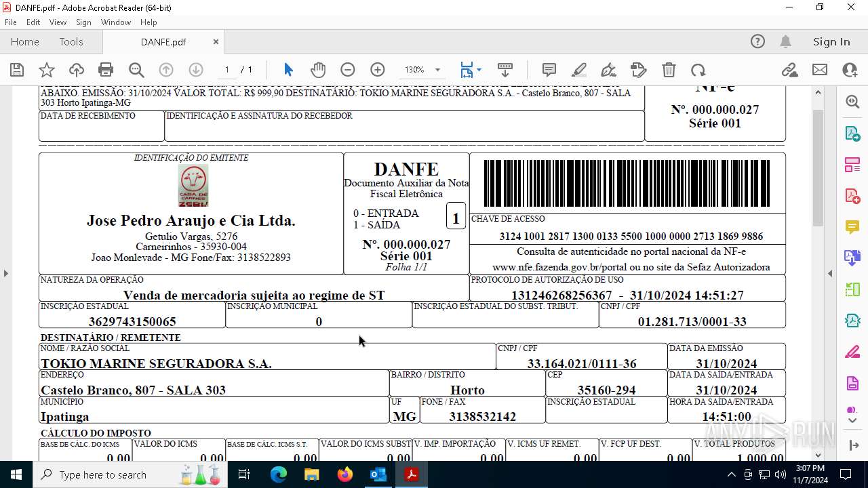The height and width of the screenshot is (488, 868).
Task: Open Firefox from the taskbar
Action: pyautogui.click(x=345, y=474)
